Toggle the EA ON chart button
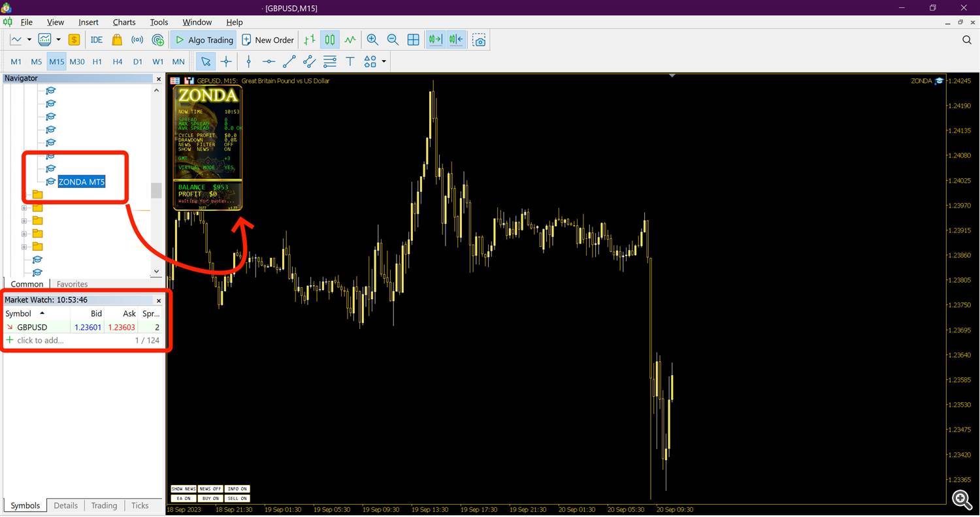Screen dimensions: 980x517 [x=184, y=498]
